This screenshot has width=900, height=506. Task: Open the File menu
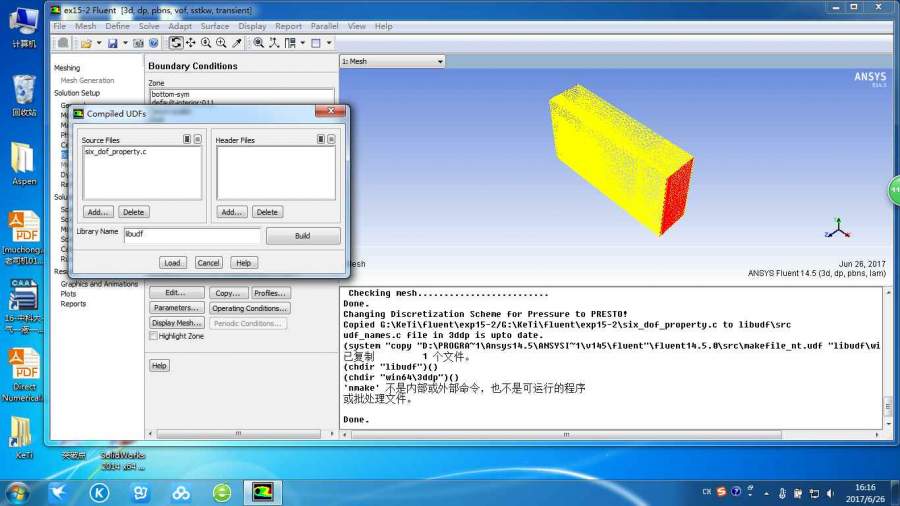point(60,26)
